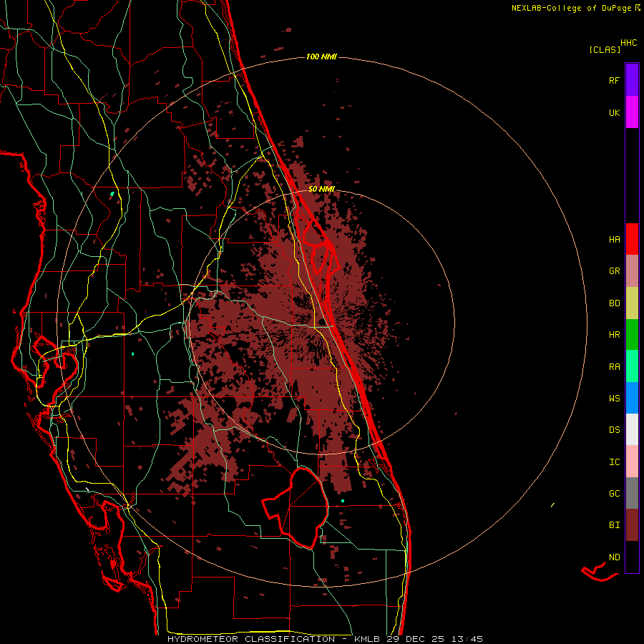644x644 pixels.
Task: Click the RA legend label
Action: [x=614, y=367]
